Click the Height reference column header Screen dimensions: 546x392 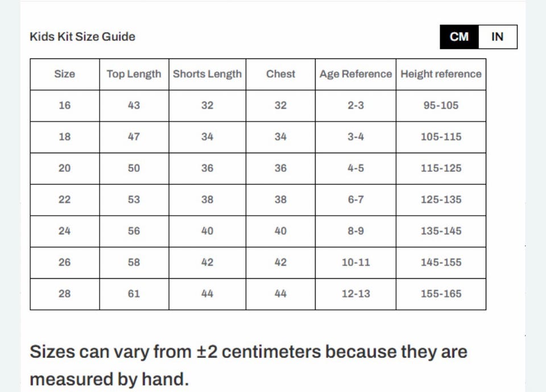(x=441, y=74)
